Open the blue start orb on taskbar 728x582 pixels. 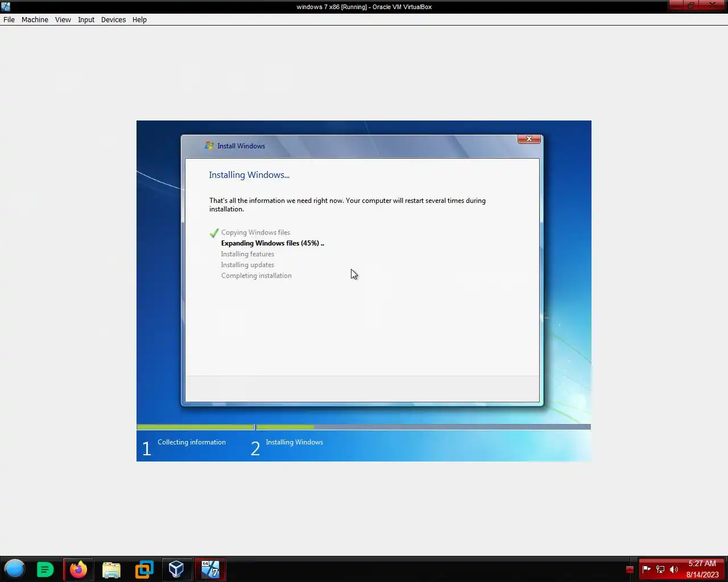(15, 569)
